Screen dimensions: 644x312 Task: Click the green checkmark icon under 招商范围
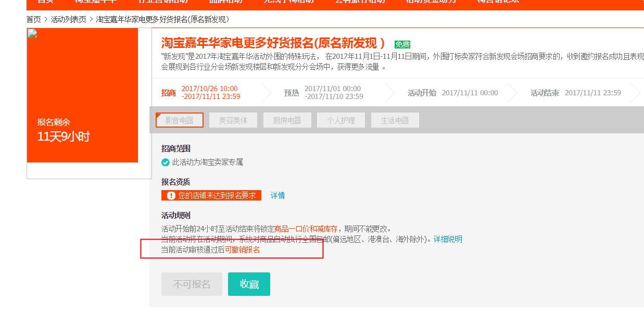coord(166,162)
